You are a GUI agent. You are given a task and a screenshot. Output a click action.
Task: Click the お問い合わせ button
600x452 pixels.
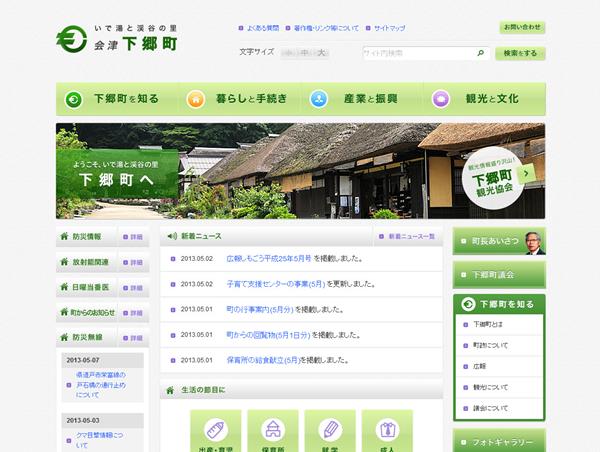pos(522,27)
